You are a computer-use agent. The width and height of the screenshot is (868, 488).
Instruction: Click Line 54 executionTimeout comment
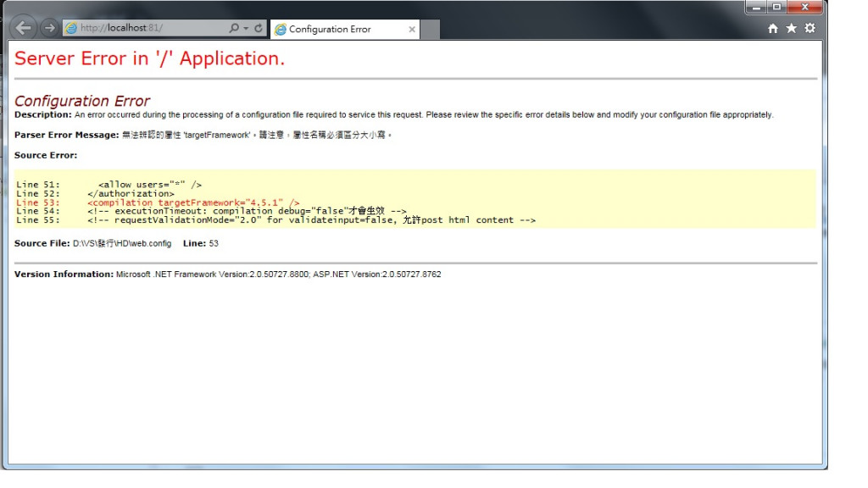coord(211,211)
